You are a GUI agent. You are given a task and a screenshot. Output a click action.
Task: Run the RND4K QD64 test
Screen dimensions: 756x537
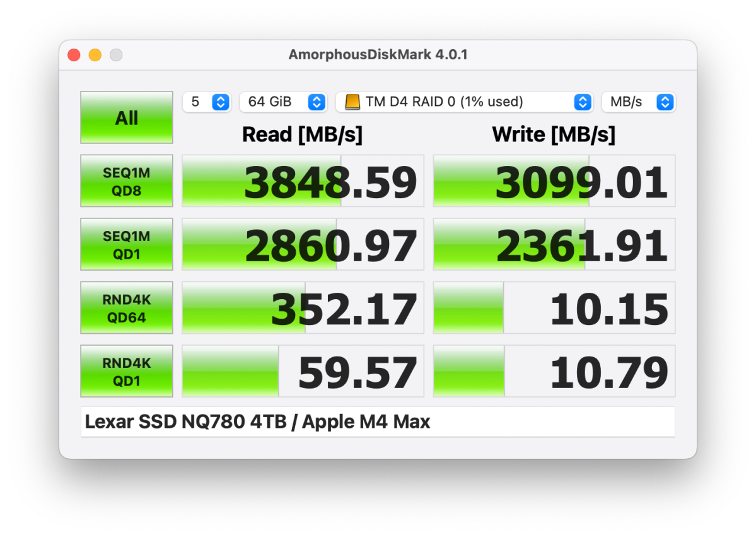126,307
